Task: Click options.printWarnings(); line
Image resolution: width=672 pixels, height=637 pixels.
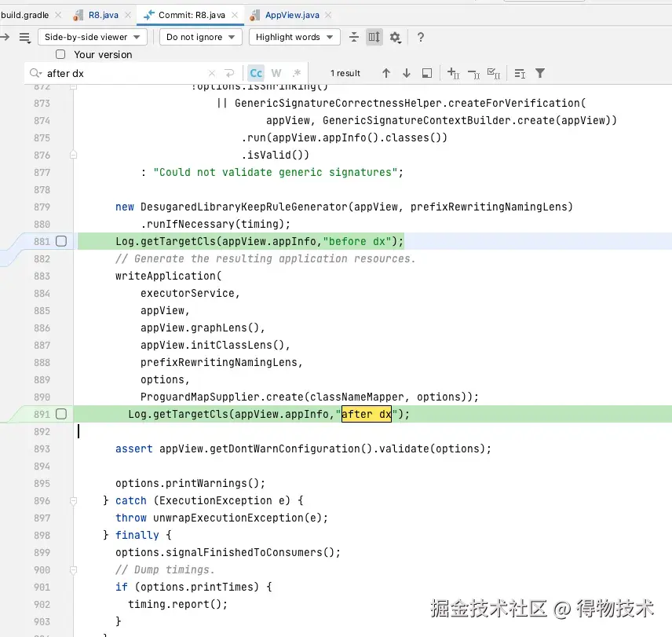Action: point(190,484)
